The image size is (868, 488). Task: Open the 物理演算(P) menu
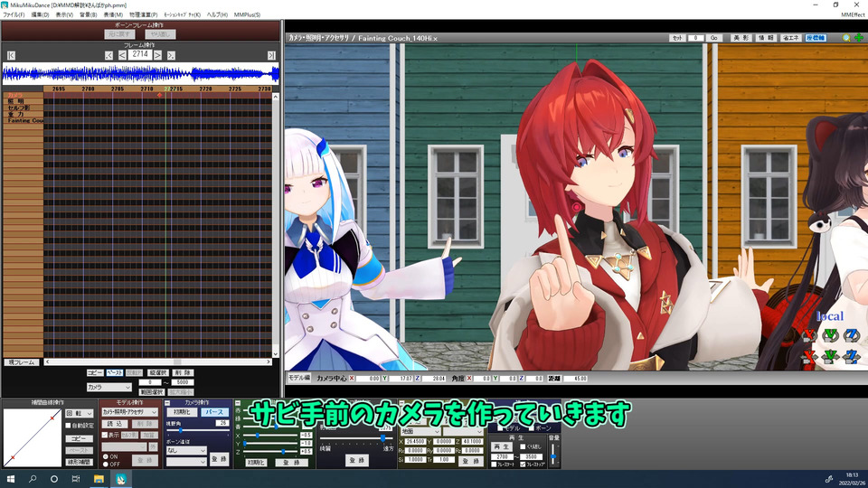pos(144,15)
